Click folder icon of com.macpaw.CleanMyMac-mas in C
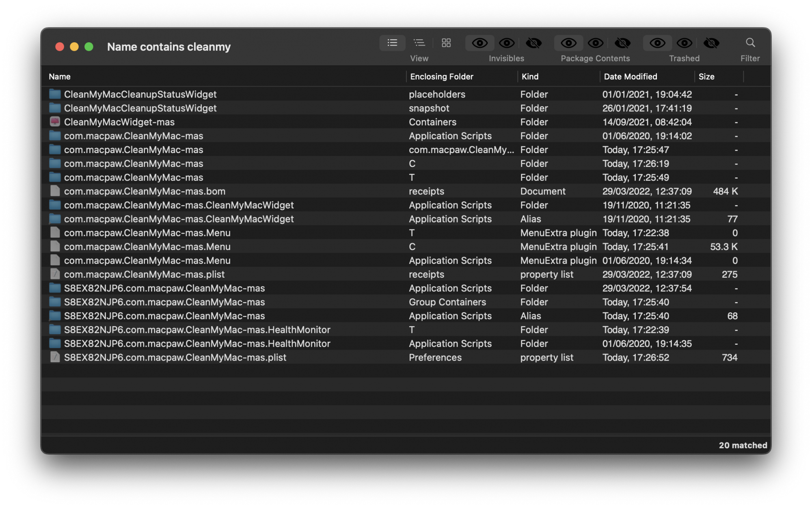The width and height of the screenshot is (812, 508). [x=55, y=163]
